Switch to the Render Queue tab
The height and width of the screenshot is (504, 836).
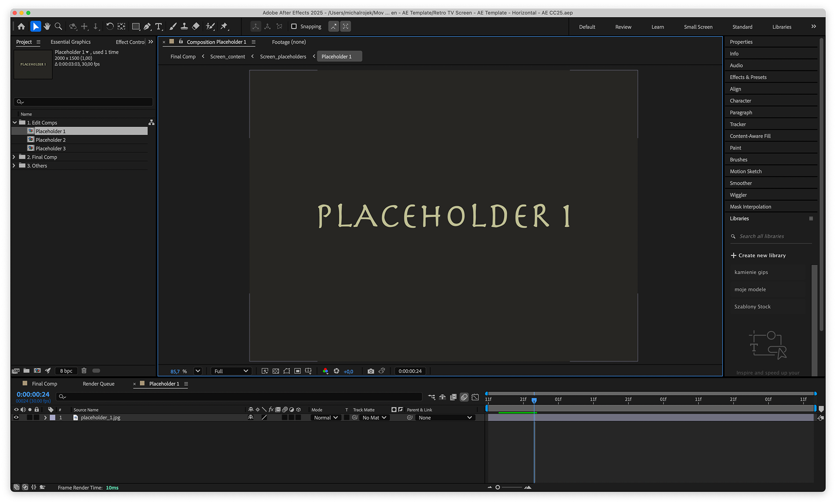tap(98, 384)
